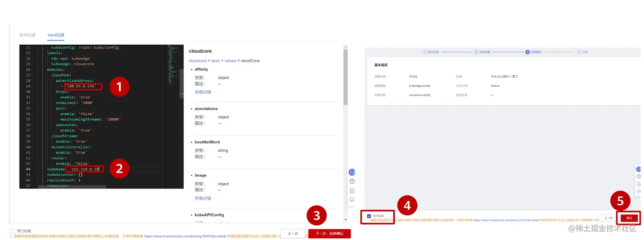644x240 pixels.
Task: Open the help question-mark icon on the confirmation page
Action: (x=638, y=177)
